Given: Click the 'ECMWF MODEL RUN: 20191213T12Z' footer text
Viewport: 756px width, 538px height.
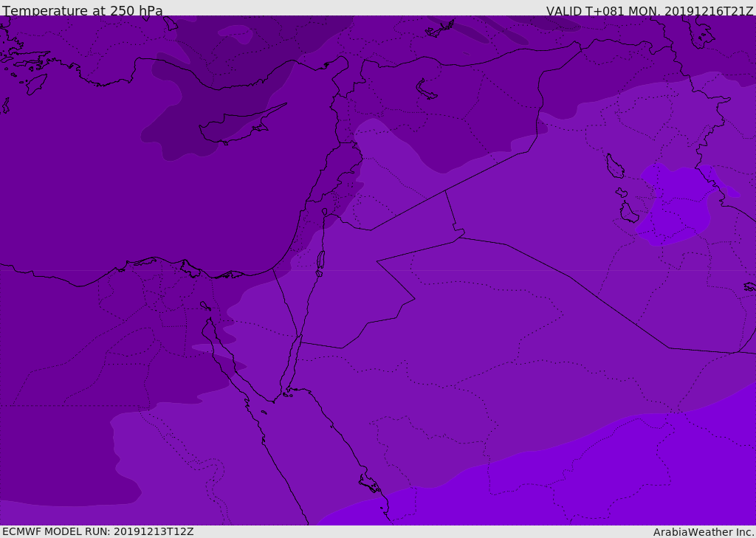Looking at the screenshot, I should pyautogui.click(x=98, y=532).
